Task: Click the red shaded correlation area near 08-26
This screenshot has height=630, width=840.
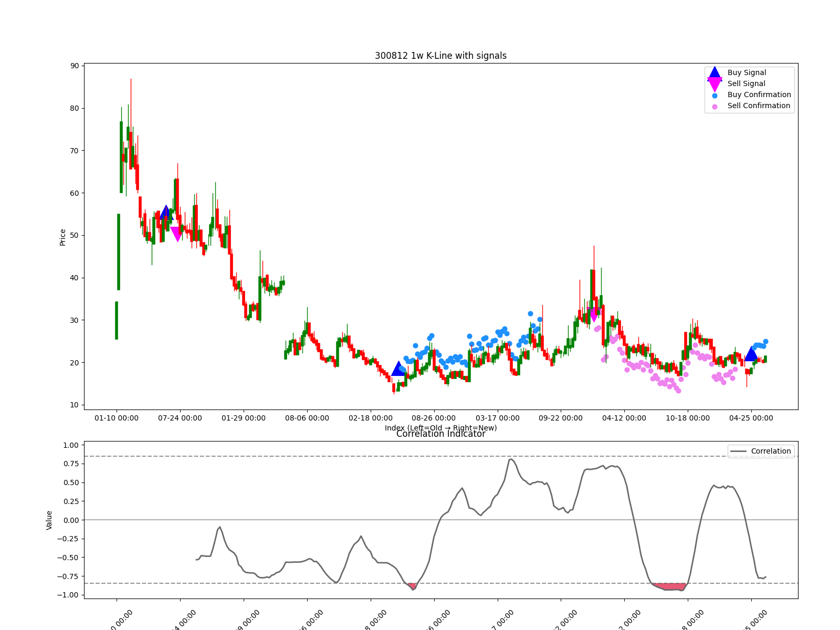Action: [412, 586]
